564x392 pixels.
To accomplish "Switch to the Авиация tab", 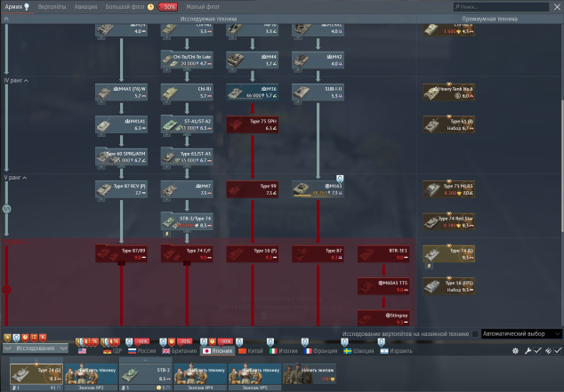I will click(x=85, y=7).
